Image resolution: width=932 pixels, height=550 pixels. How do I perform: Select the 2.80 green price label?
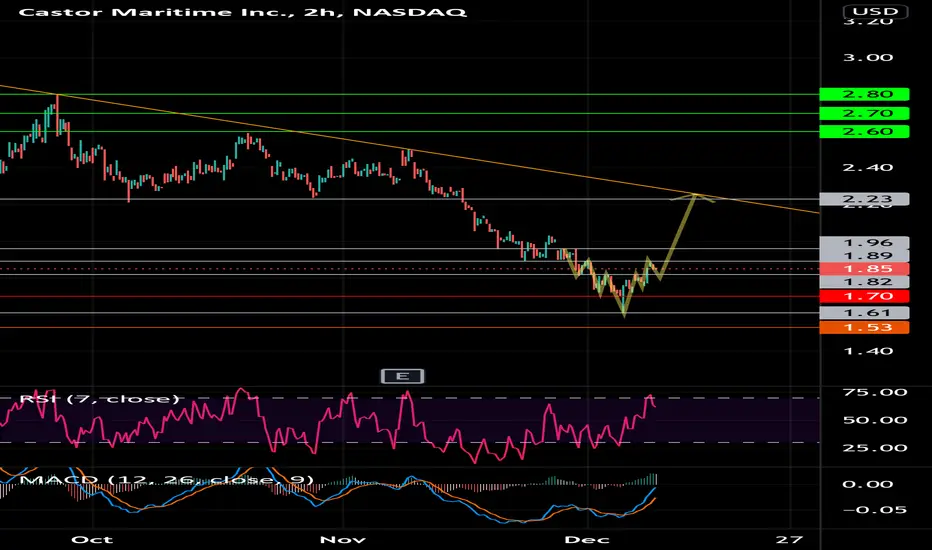[x=864, y=94]
